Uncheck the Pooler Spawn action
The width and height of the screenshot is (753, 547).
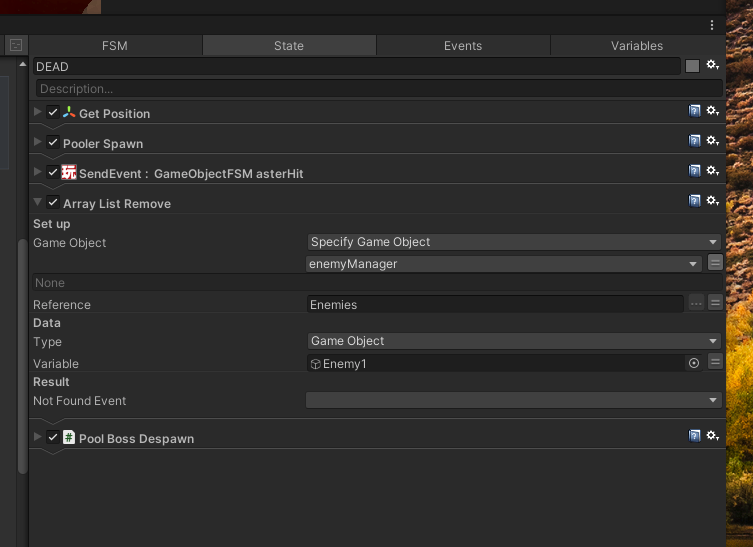[53, 142]
